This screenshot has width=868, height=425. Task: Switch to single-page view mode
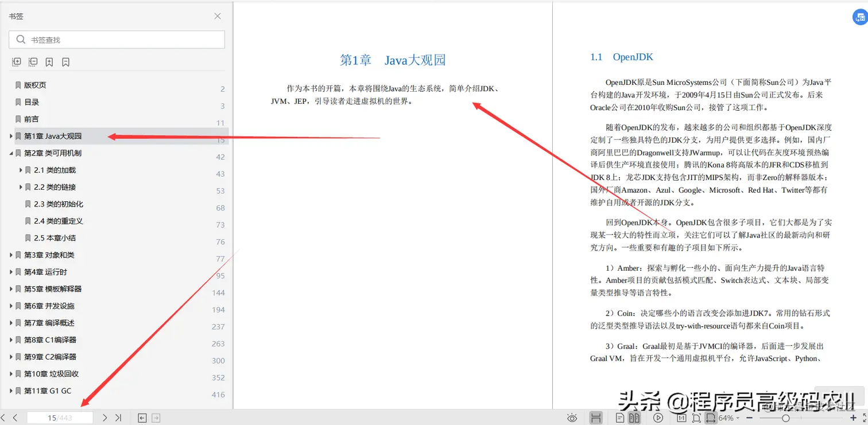pos(621,418)
